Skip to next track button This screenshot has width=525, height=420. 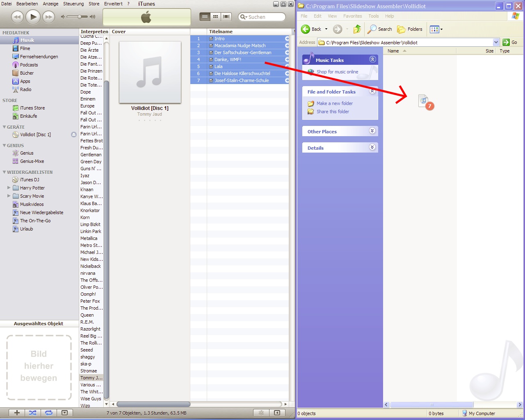point(49,17)
